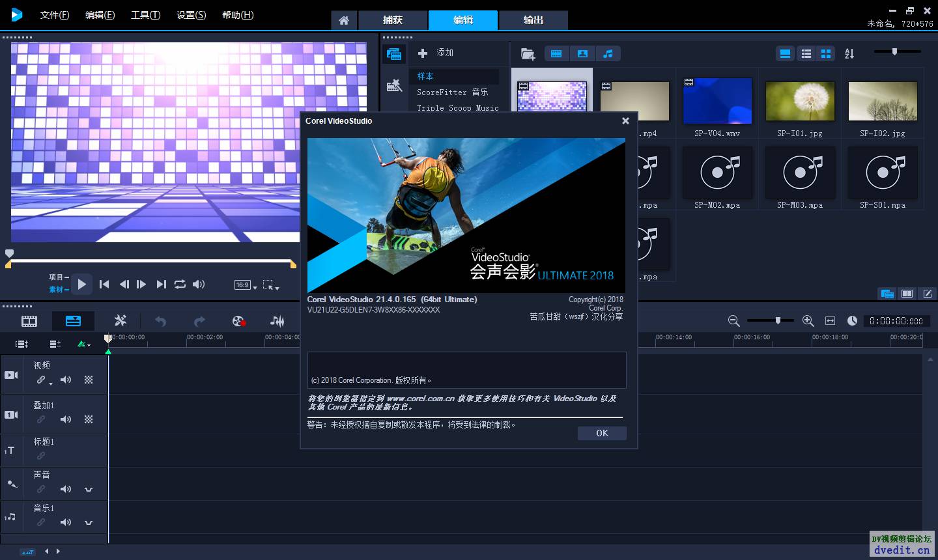Click OK in the Corel VideoStudio dialog
The image size is (938, 560).
point(602,433)
